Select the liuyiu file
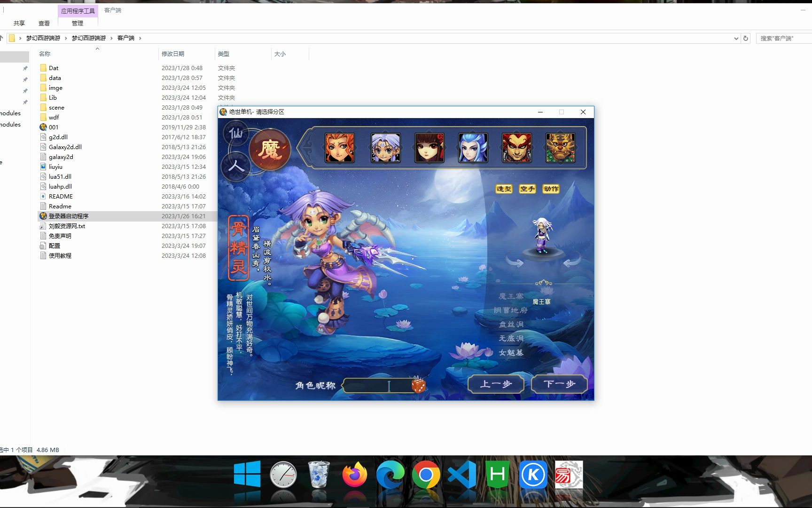Image resolution: width=812 pixels, height=508 pixels. (55, 167)
